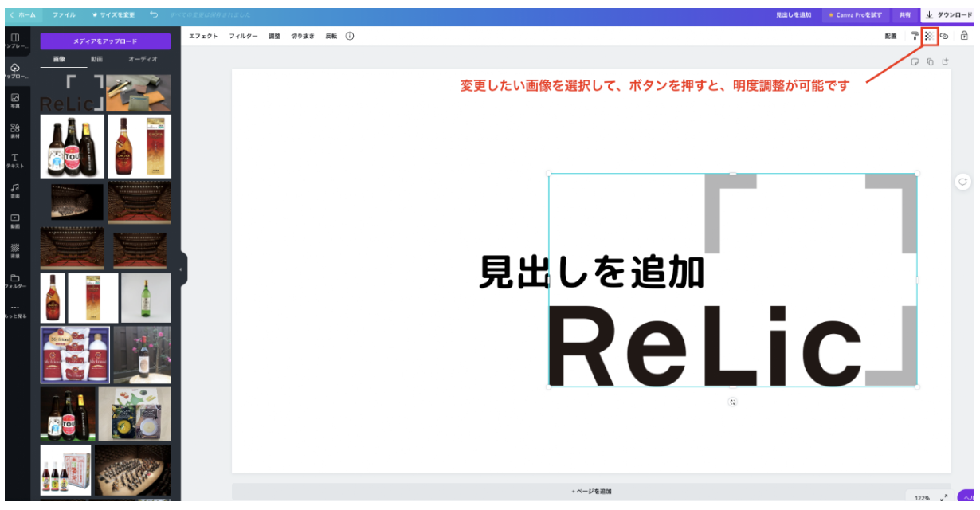Click the link chain icon
Viewport: 980px width, 510px height.
tap(944, 36)
